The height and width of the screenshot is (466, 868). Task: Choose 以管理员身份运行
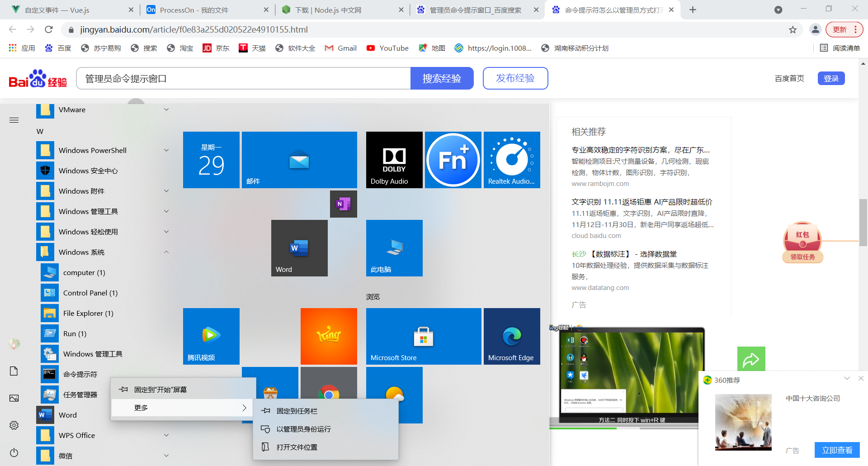325,429
